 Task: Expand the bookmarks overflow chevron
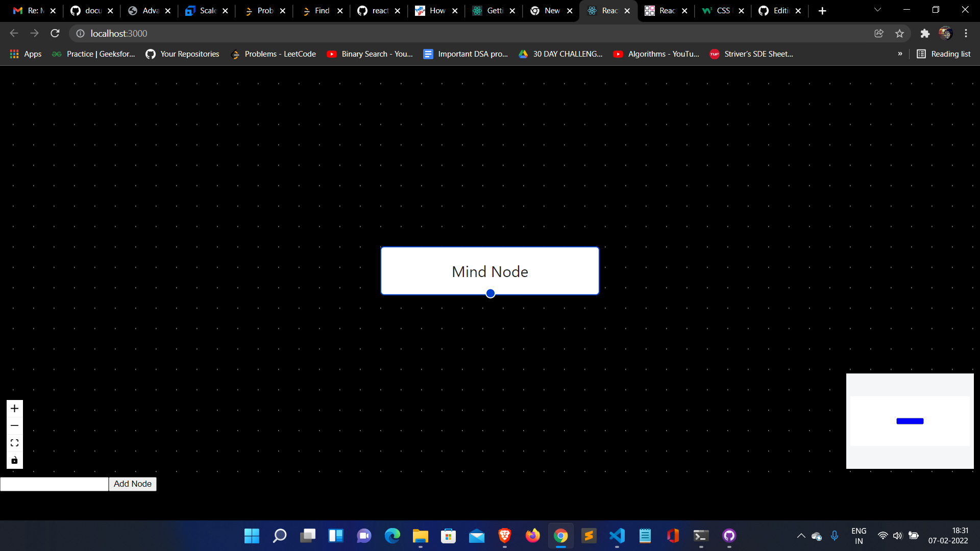[900, 54]
